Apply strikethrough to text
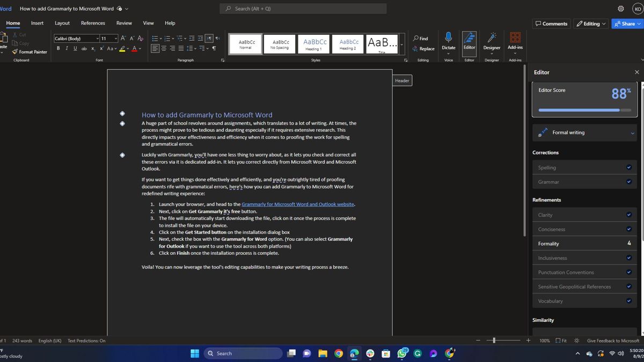This screenshot has height=362, width=644. 84,48
